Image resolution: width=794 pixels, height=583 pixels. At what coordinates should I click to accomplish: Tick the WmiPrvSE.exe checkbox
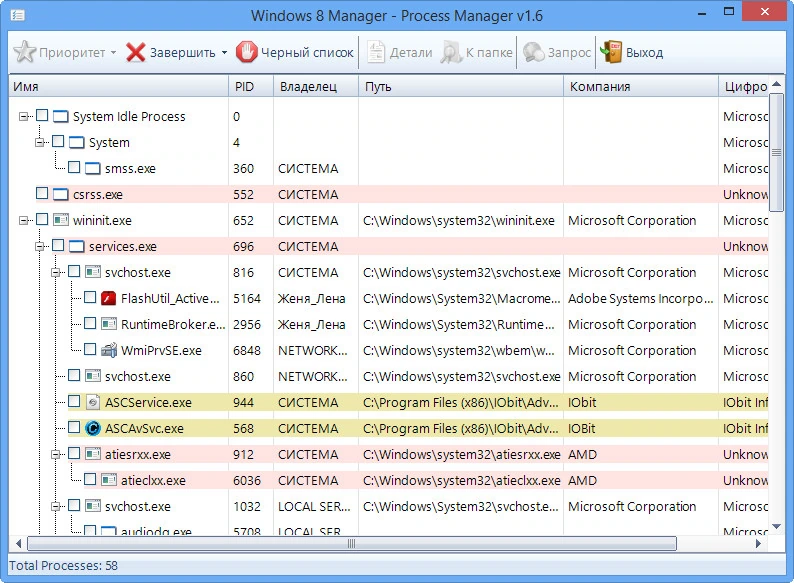click(x=90, y=349)
